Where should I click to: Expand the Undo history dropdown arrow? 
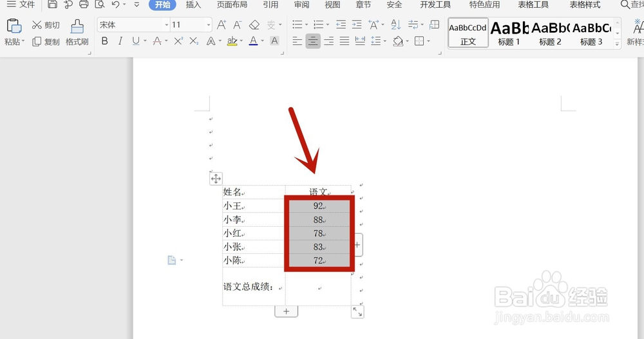[124, 5]
